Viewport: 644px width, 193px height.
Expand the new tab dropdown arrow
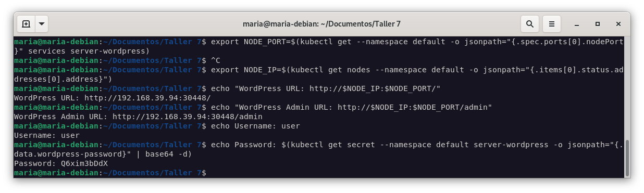click(42, 24)
